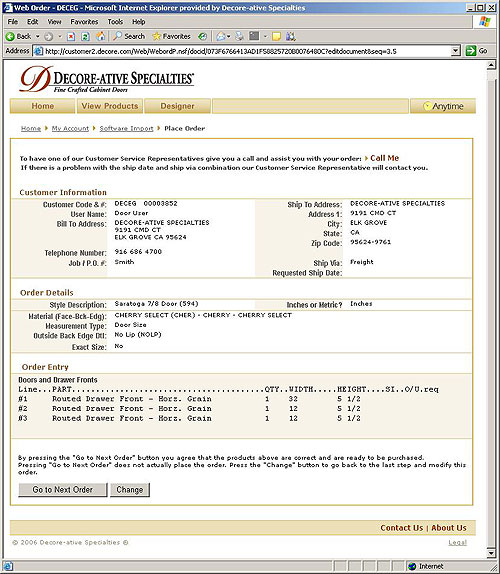
Task: Click the vertical scrollbar up arrow
Action: 492,66
